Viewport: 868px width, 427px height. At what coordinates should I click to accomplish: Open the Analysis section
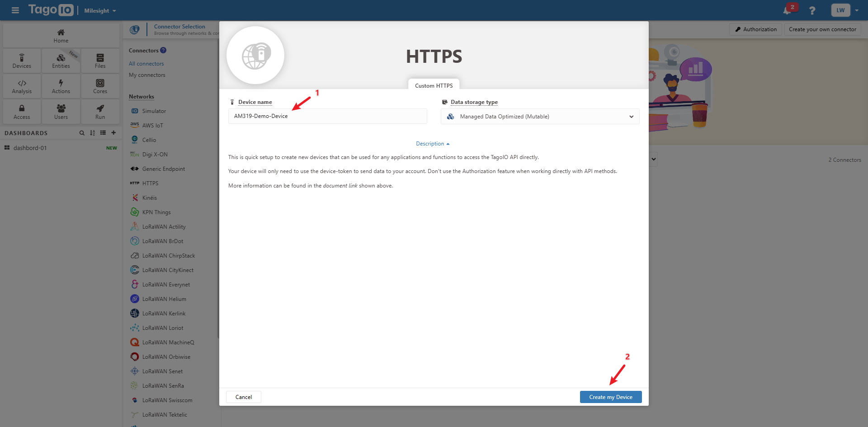pos(22,86)
